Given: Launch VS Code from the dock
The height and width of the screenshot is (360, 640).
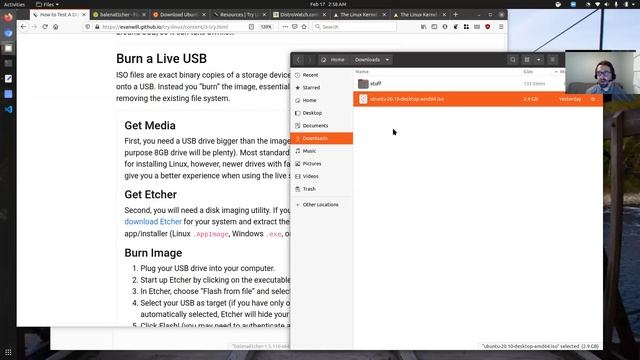Looking at the screenshot, I should (x=8, y=109).
